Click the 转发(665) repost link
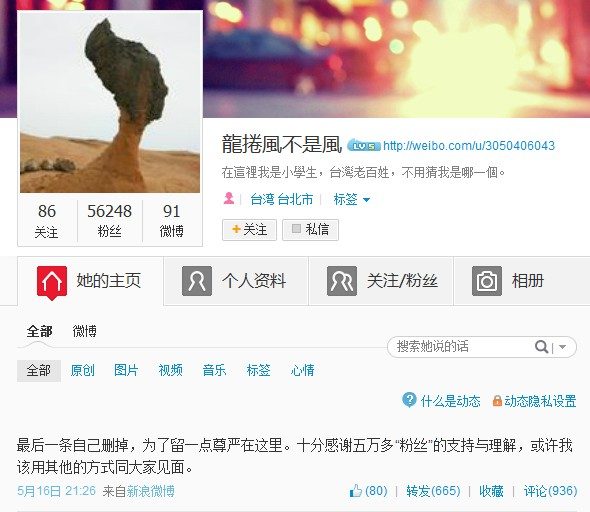 (433, 491)
